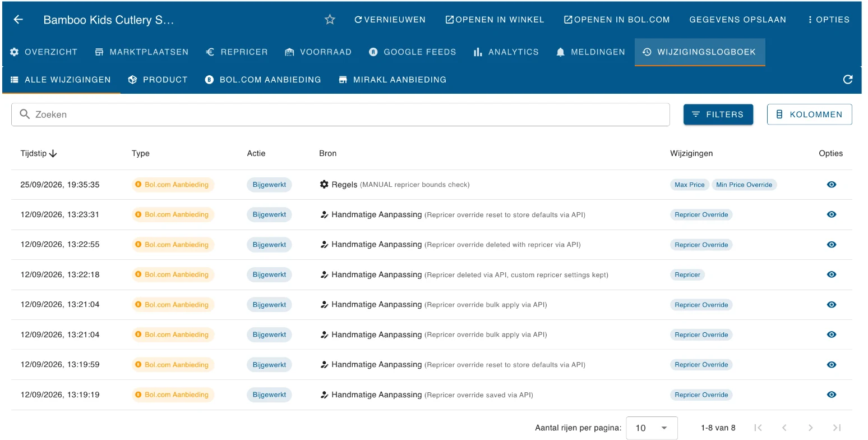Image resolution: width=868 pixels, height=440 pixels.
Task: Select the Bol.com Aanbieding sub-tab
Action: (263, 80)
